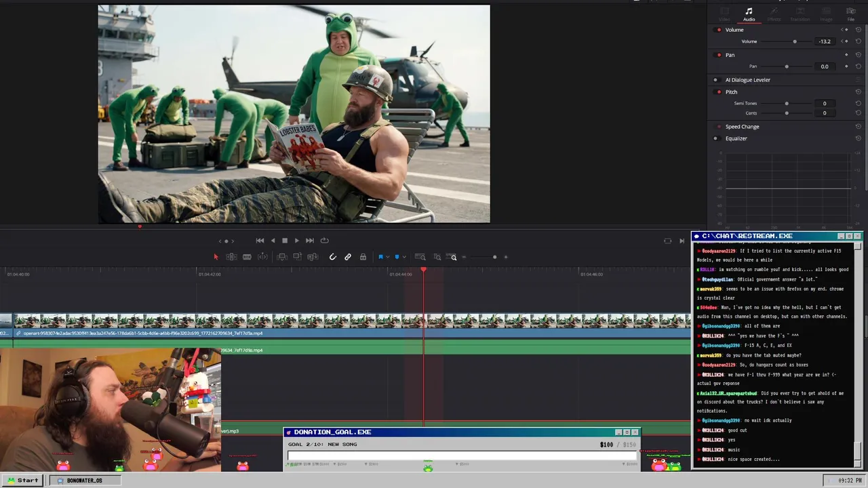Reset the Volume section header
The width and height of the screenshot is (868, 488).
tap(859, 30)
